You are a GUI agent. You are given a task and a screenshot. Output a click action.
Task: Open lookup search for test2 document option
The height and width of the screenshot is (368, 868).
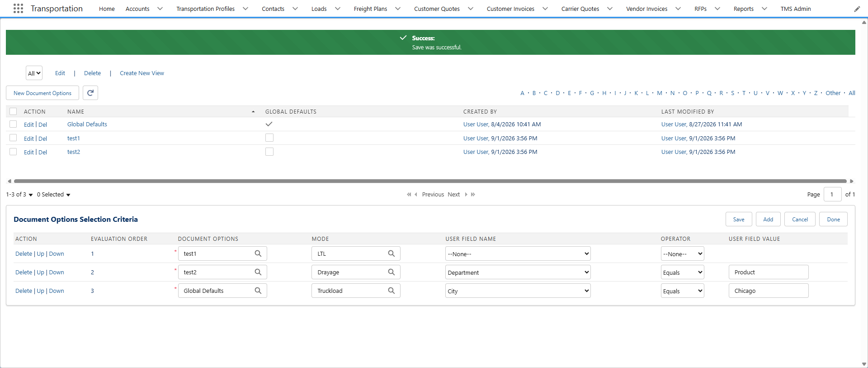pyautogui.click(x=258, y=272)
